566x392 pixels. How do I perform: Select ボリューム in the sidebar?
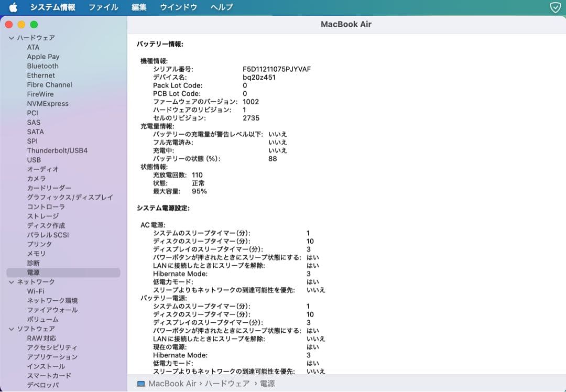coord(42,320)
